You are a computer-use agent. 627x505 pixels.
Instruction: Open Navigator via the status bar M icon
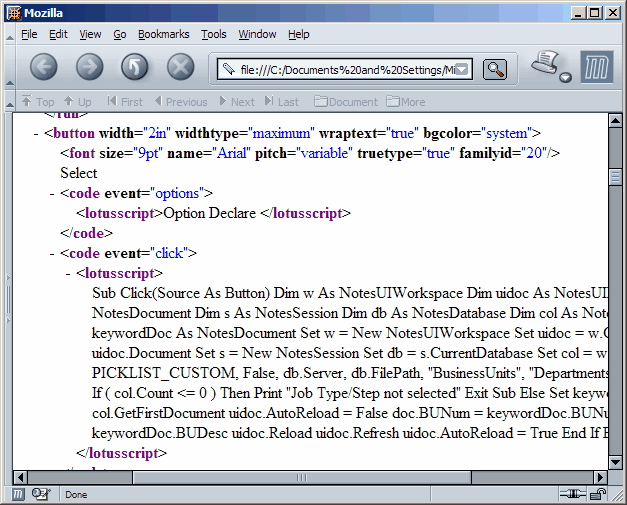tap(18, 495)
